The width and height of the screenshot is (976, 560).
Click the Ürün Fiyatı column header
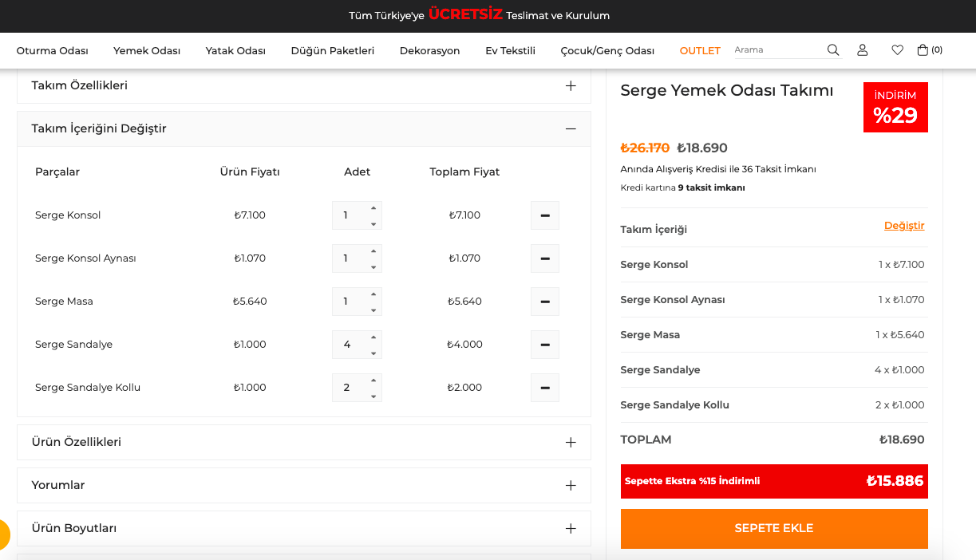pyautogui.click(x=250, y=172)
